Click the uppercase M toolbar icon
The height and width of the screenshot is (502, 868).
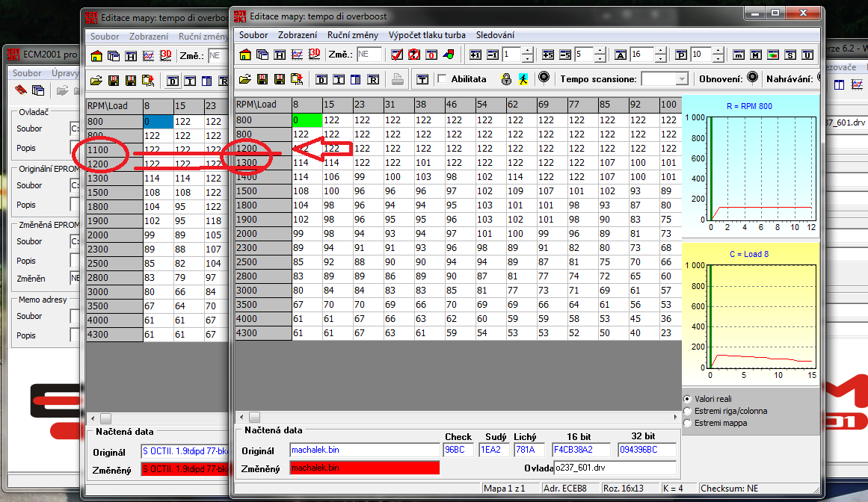coord(756,55)
